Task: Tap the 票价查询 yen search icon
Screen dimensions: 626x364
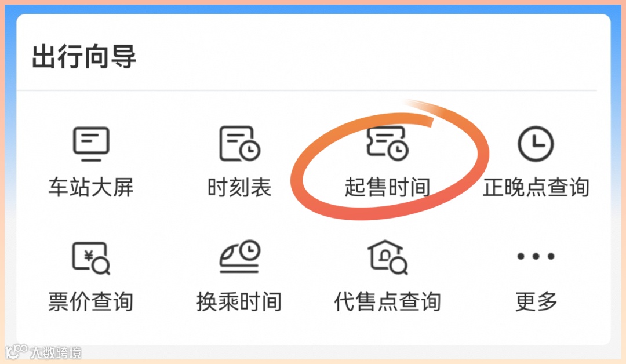Action: (91, 258)
